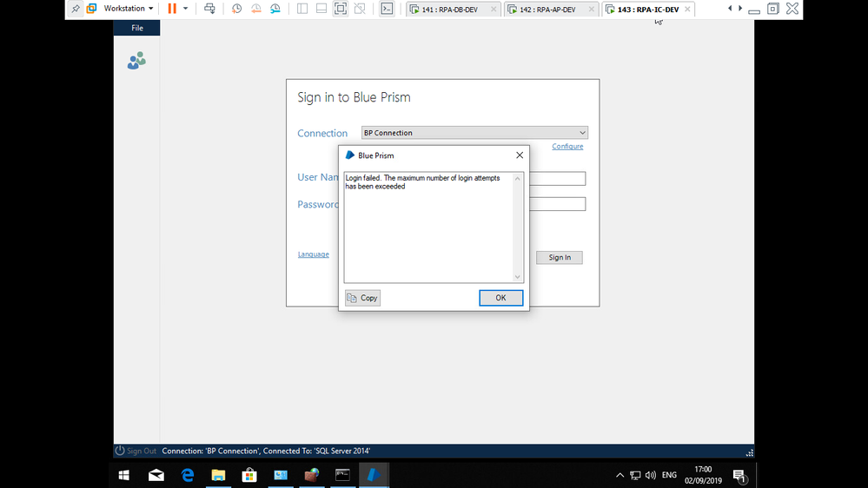This screenshot has width=868, height=488.
Task: Expand the power options arrow next to pause
Action: click(x=185, y=9)
